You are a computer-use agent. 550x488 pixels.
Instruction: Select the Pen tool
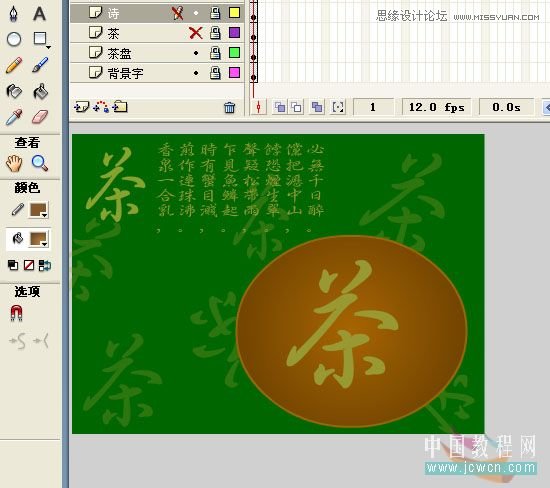coord(13,14)
